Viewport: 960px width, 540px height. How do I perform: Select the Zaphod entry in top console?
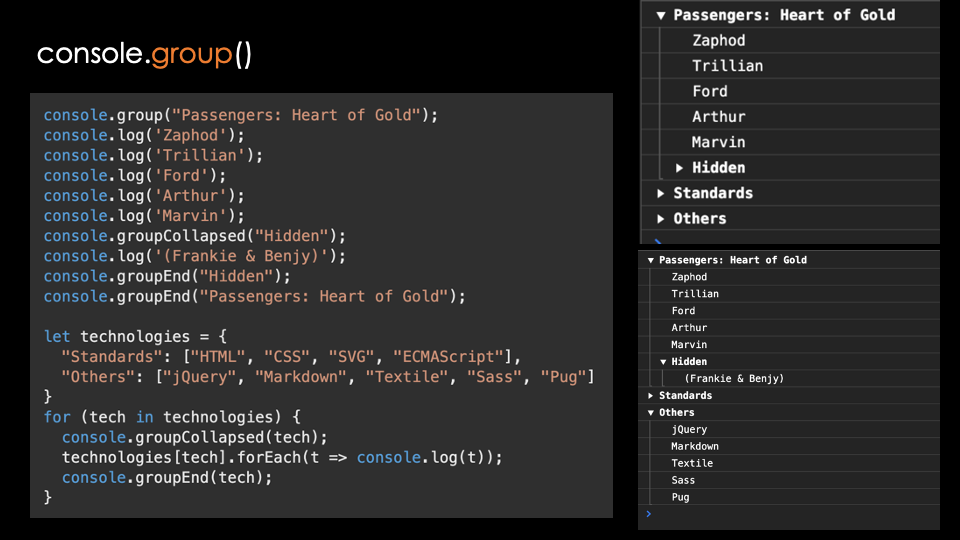719,40
